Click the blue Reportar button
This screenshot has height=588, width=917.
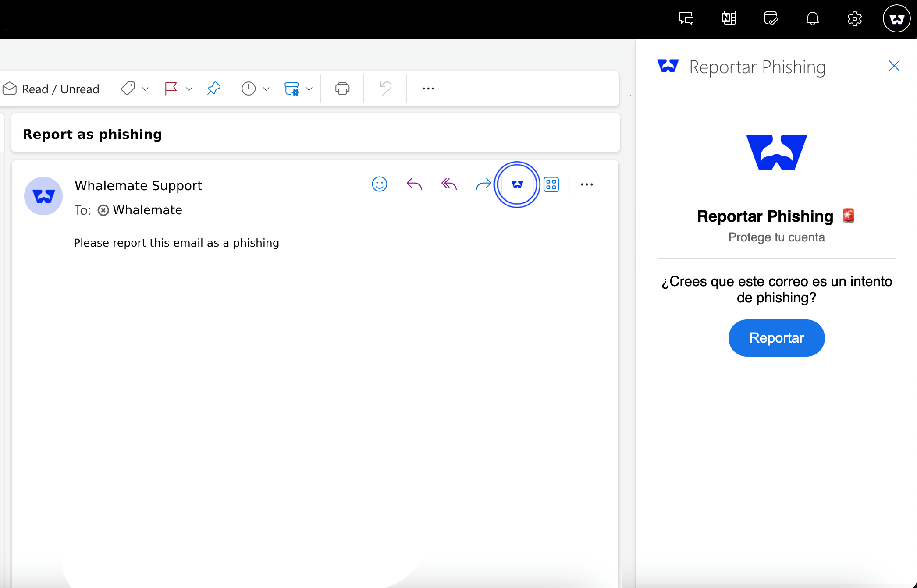pos(776,338)
